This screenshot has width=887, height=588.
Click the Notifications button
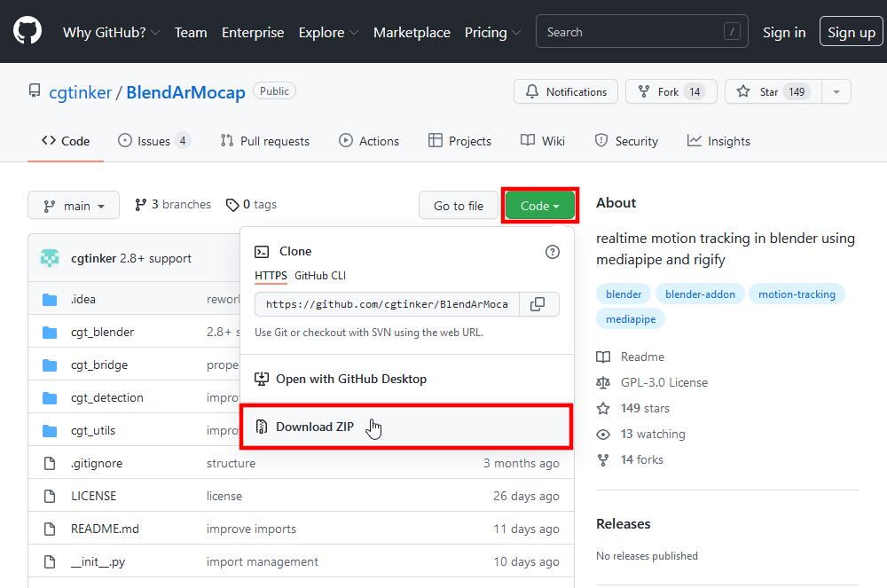click(566, 91)
